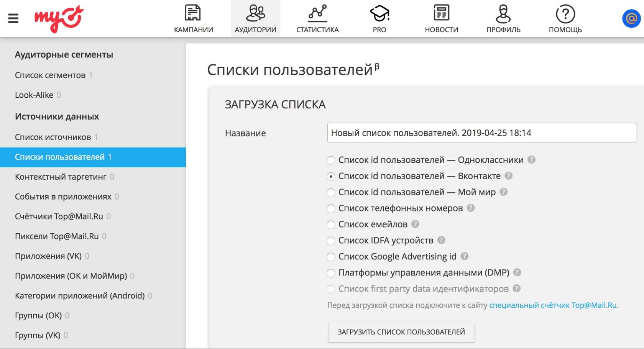Select Список id пользователей — Одноклассники
Image resolution: width=644 pixels, height=349 pixels.
click(331, 160)
